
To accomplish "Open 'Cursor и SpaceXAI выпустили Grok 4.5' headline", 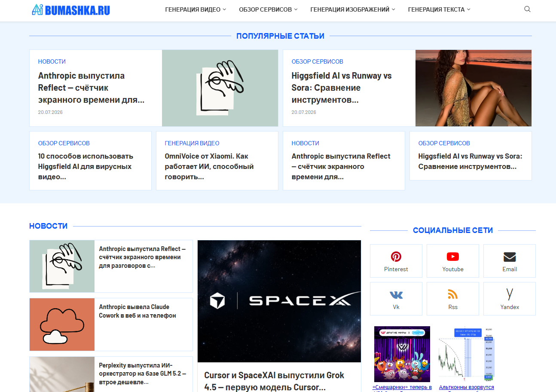I will click(274, 381).
